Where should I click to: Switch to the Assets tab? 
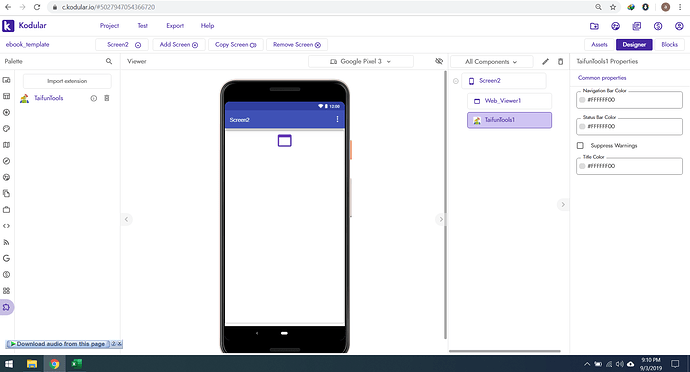pos(599,44)
